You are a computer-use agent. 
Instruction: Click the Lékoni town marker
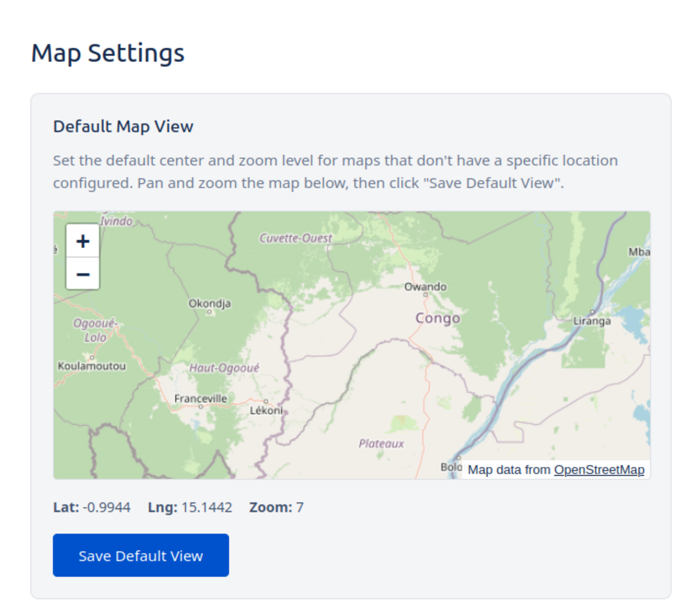[x=266, y=401]
